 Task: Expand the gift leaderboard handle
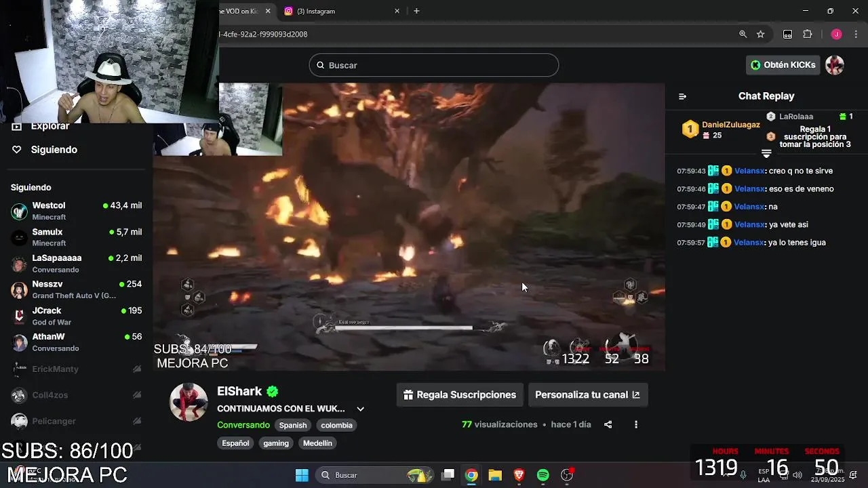766,154
